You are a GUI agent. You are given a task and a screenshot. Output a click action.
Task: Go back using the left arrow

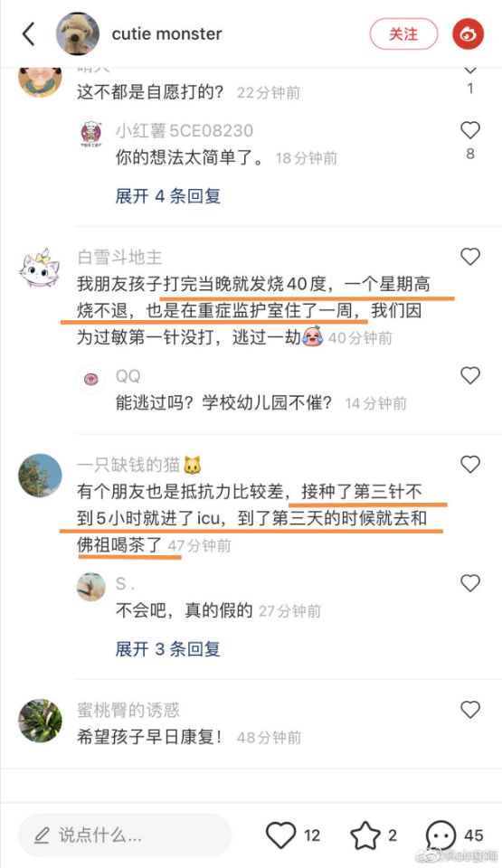point(29,33)
